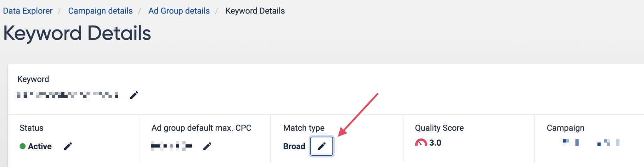Click the blurred max. CPC value
The width and height of the screenshot is (644, 167).
tap(171, 146)
